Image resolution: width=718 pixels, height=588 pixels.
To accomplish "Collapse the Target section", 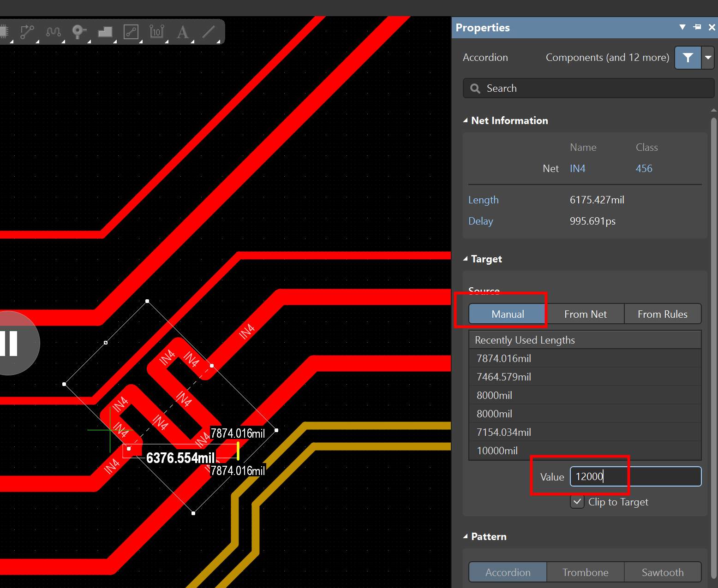I will 465,259.
